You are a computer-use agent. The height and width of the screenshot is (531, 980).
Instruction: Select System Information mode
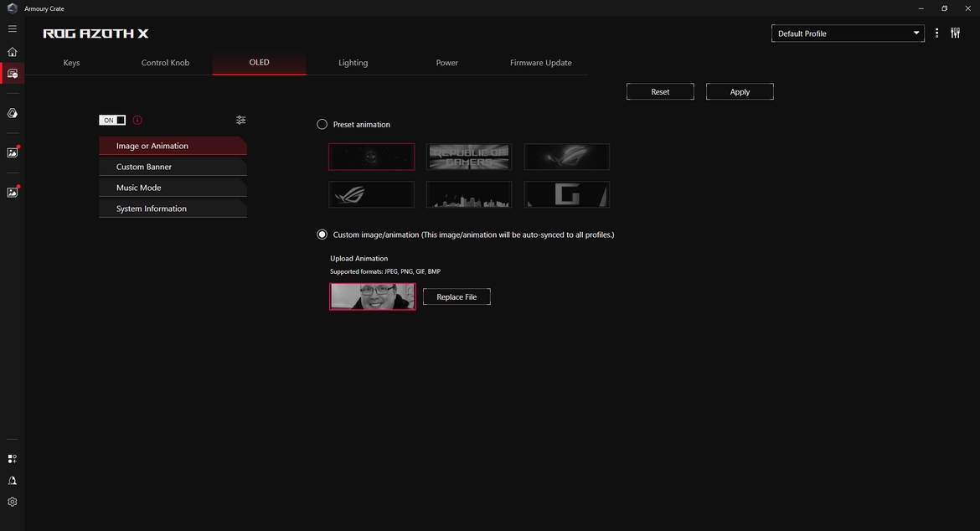173,209
